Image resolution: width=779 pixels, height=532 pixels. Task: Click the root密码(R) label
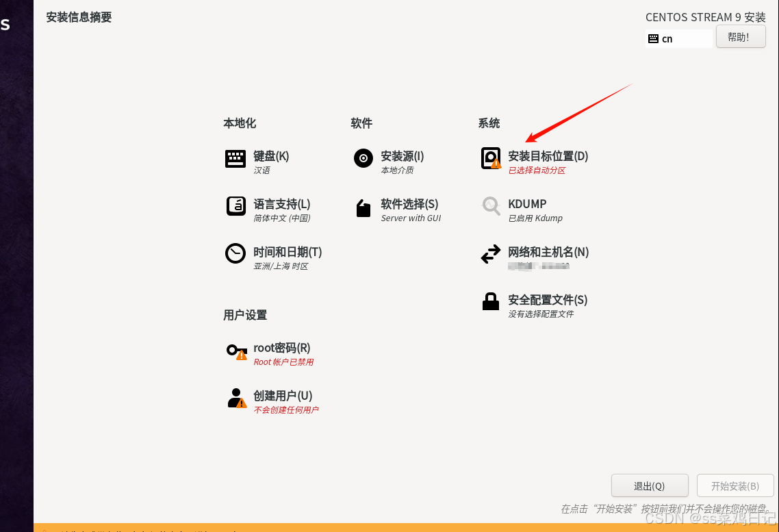pyautogui.click(x=282, y=348)
